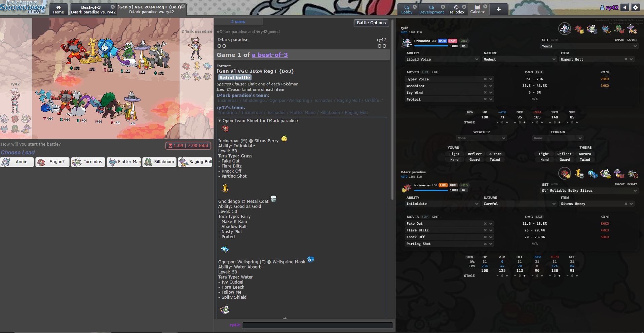This screenshot has width=644, height=333.
Task: Open the Terrain dropdown
Action: (558, 138)
